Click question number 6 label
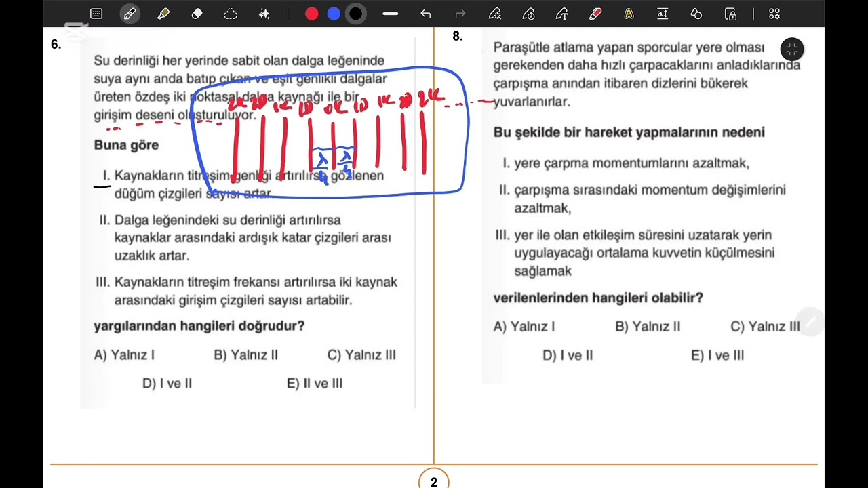The height and width of the screenshot is (488, 868). (56, 44)
